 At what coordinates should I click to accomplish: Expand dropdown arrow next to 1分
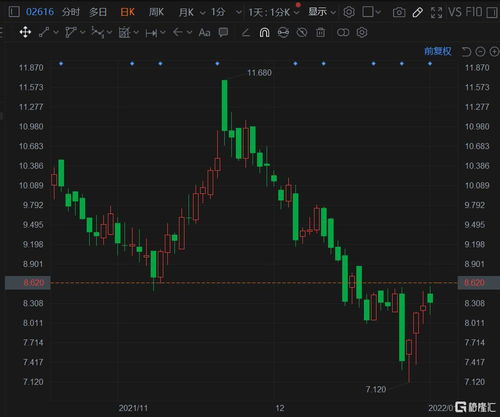(239, 13)
